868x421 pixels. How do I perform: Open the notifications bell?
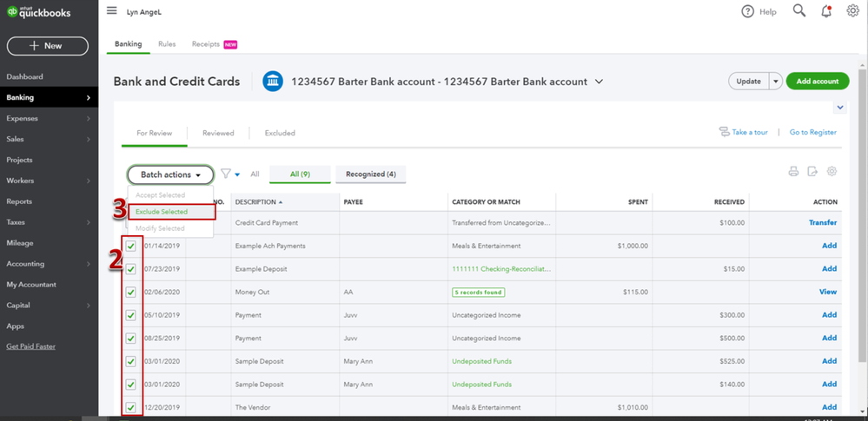826,11
